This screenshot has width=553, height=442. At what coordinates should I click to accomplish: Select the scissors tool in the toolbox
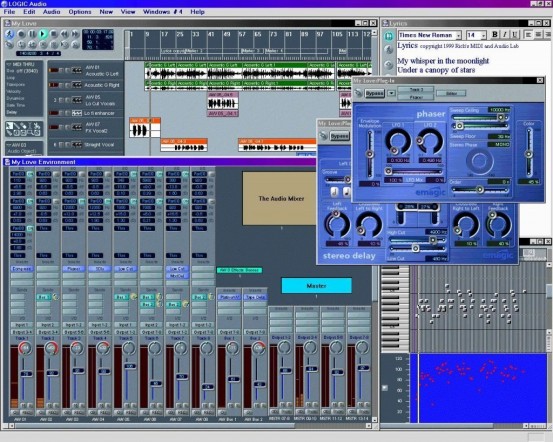(x=36, y=126)
